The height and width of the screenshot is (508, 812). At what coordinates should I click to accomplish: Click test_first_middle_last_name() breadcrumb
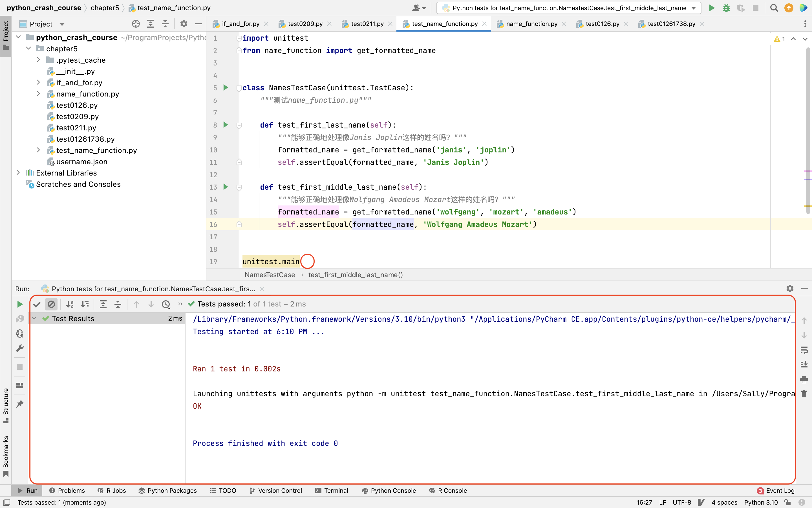click(x=355, y=275)
